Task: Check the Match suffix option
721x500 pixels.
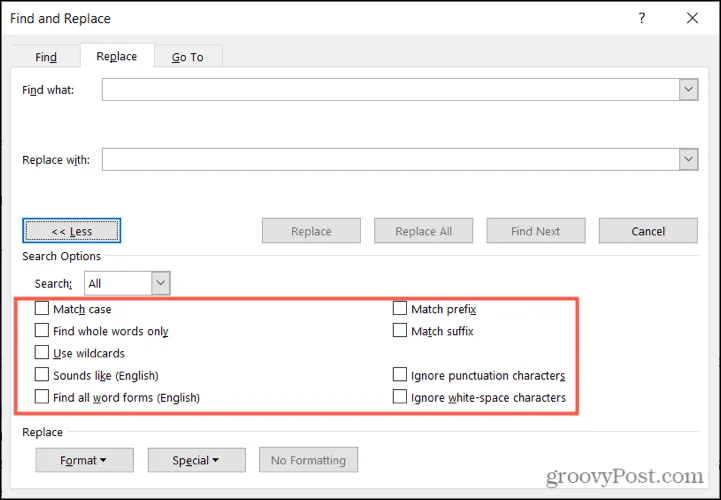Action: tap(400, 330)
